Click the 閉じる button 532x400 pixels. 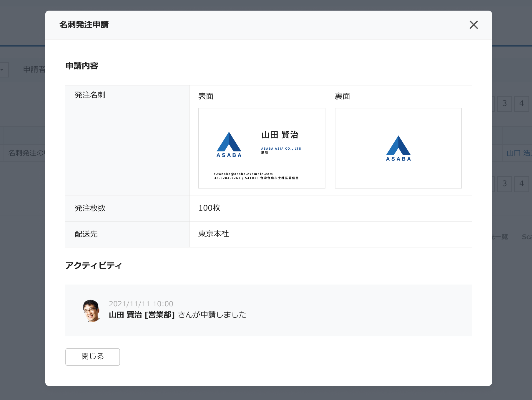[92, 357]
